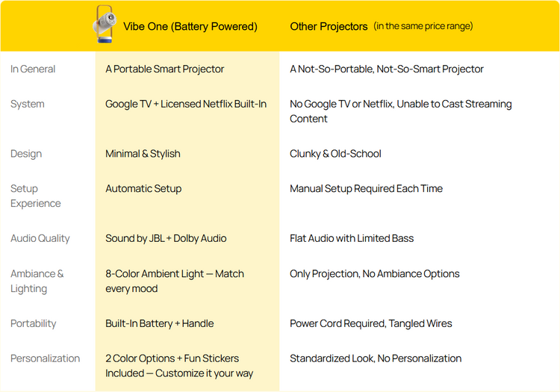Image resolution: width=560 pixels, height=392 pixels.
Task: Click the Personalization row label
Action: pos(45,358)
